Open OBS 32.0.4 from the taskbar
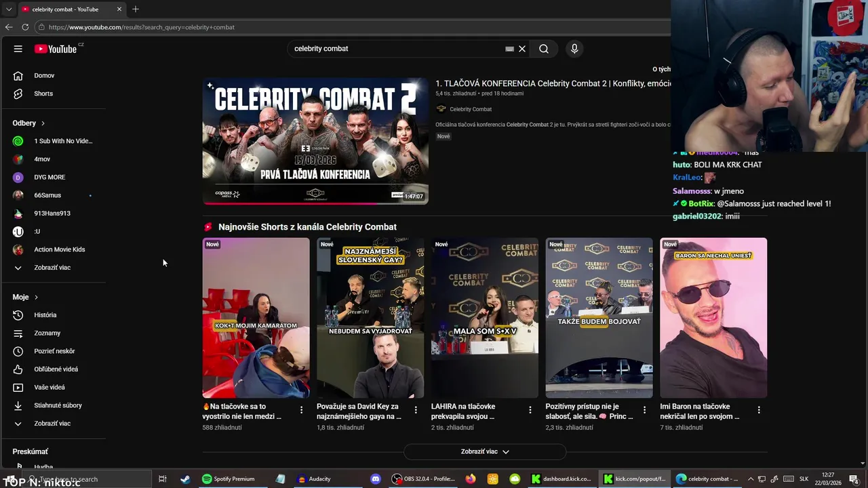This screenshot has width=868, height=488. click(423, 479)
